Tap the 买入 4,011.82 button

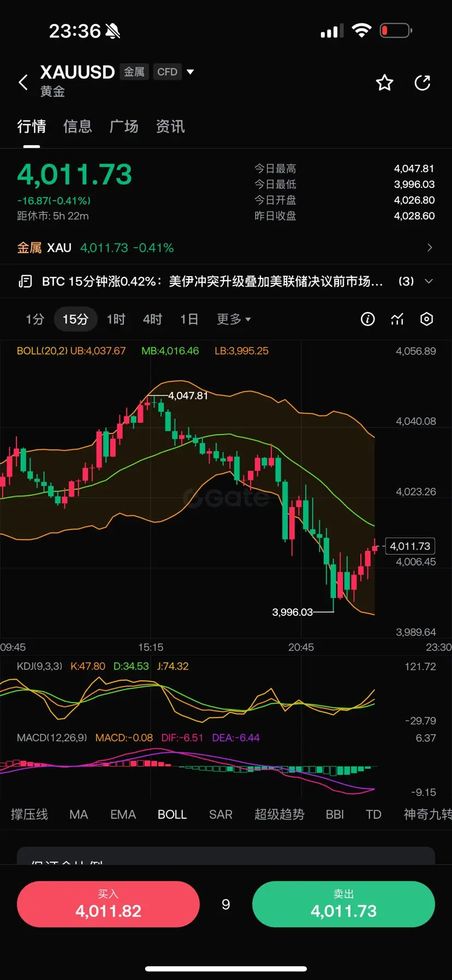(x=108, y=904)
